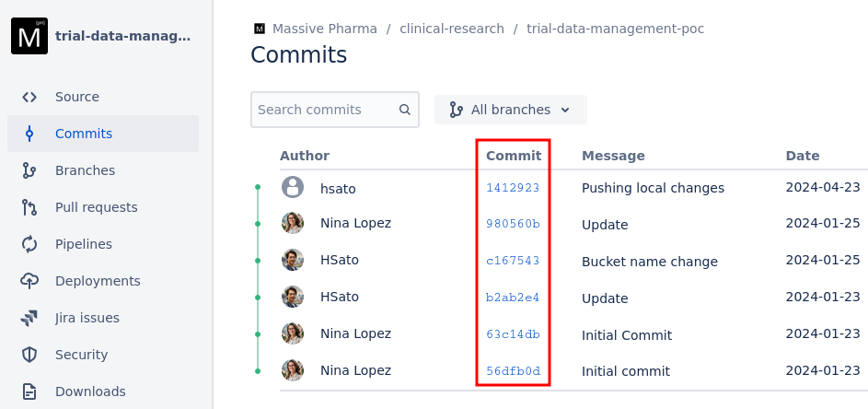Go to Commits in the sidebar
Image resolution: width=868 pixels, height=409 pixels.
pos(84,134)
